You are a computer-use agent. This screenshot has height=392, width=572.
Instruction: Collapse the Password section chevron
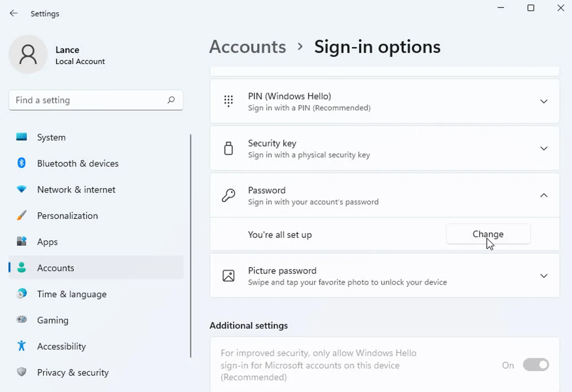point(544,195)
